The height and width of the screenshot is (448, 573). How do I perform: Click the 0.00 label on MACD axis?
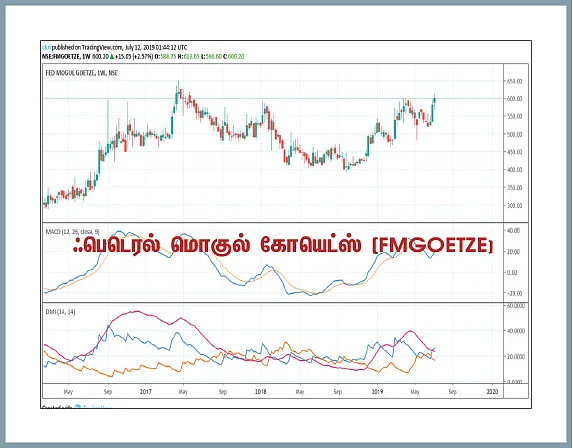tap(512, 273)
